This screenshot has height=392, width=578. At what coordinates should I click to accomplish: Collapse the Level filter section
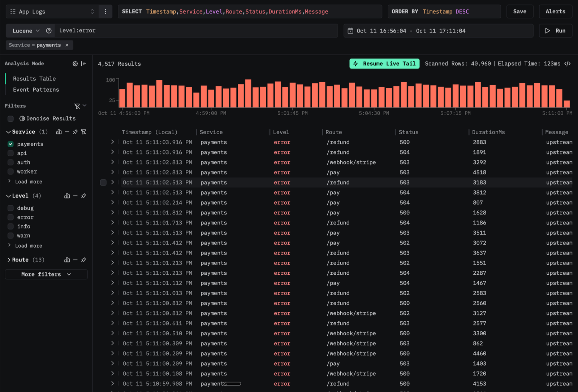[x=9, y=196]
